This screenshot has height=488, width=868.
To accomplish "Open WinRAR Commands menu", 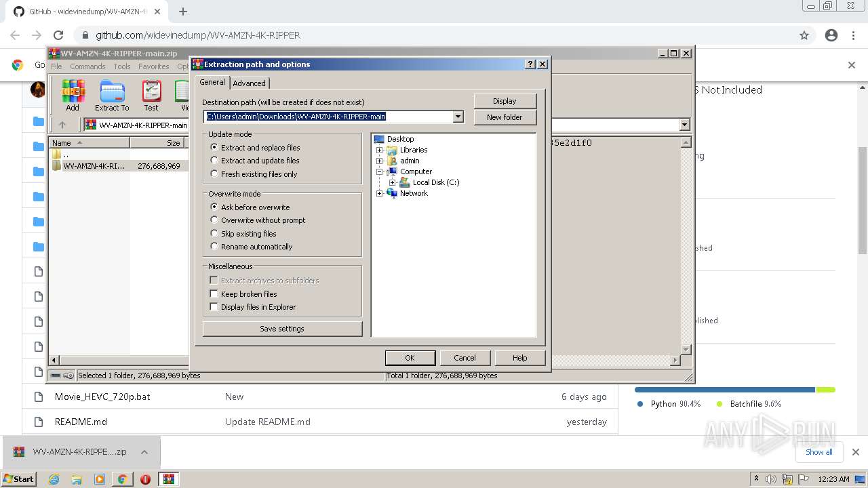I will click(x=87, y=66).
